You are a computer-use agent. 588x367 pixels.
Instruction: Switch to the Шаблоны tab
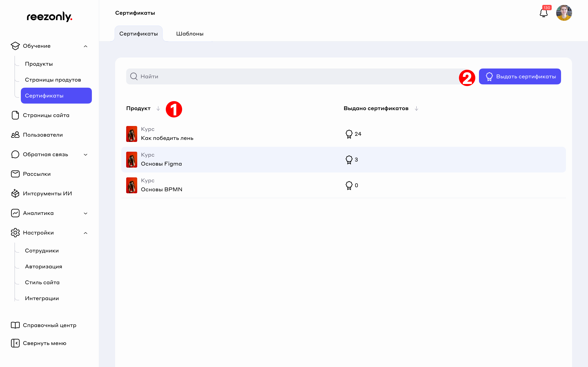[x=189, y=34]
